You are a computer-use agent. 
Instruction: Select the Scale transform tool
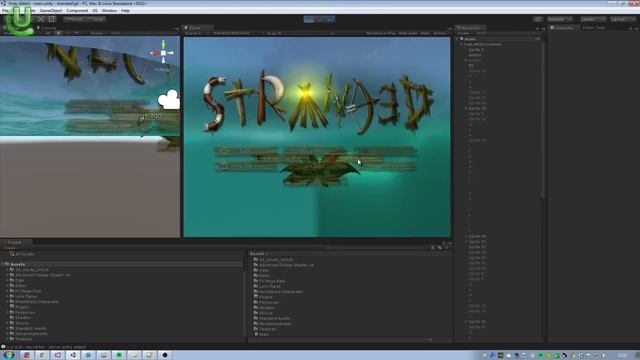(41, 19)
